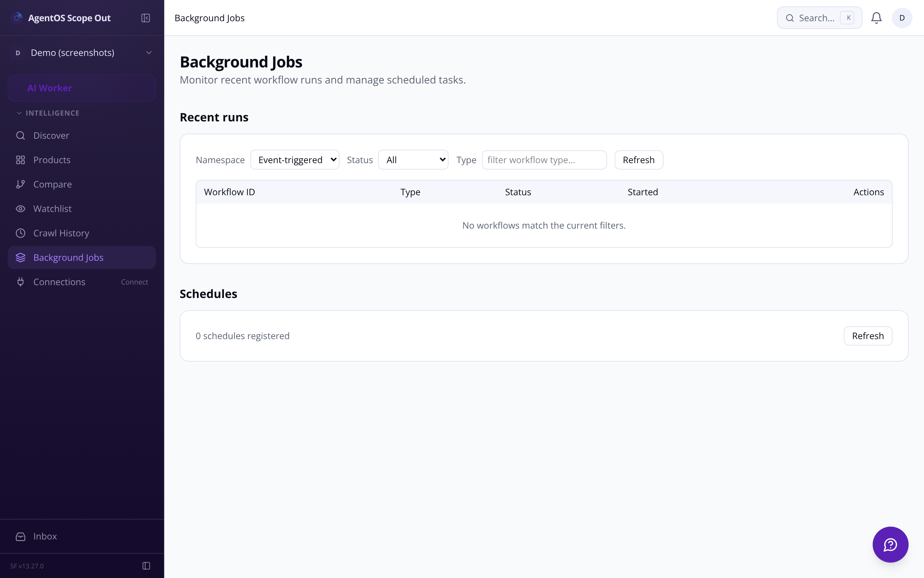Click the Connect link beside Connections
This screenshot has width=924, height=578.
134,282
